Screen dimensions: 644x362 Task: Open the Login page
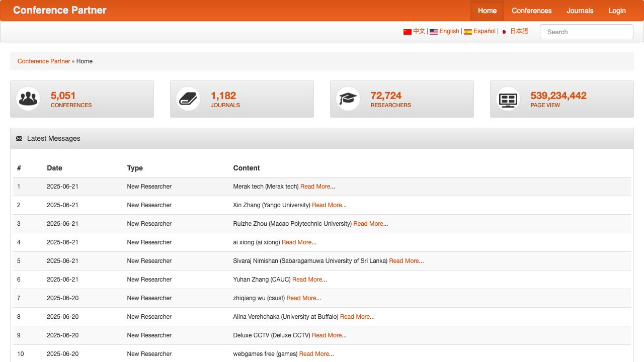tap(617, 11)
